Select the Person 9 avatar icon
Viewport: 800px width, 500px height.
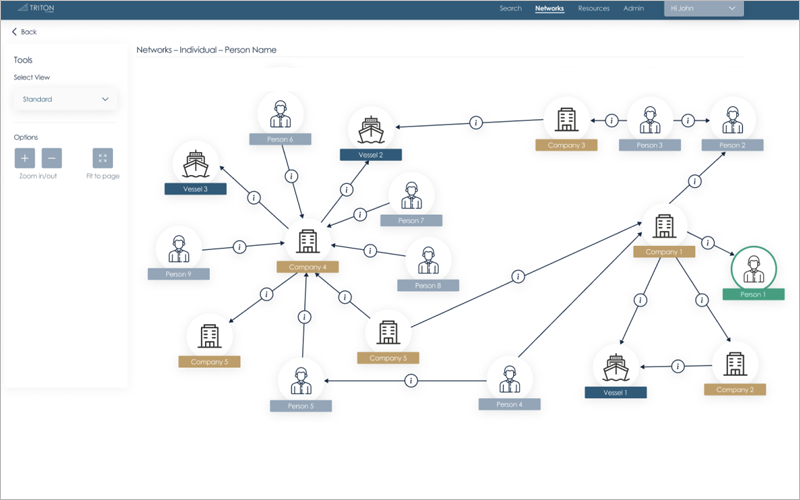coord(179,247)
